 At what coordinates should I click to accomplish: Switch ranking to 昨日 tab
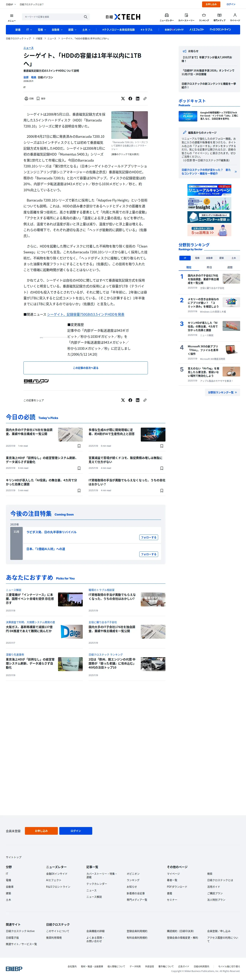coord(209,267)
